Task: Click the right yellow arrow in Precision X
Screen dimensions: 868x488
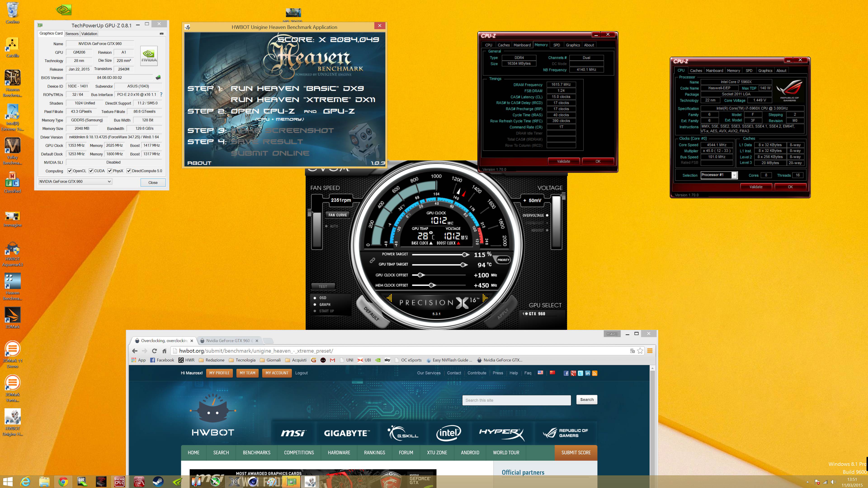Action: [485, 298]
